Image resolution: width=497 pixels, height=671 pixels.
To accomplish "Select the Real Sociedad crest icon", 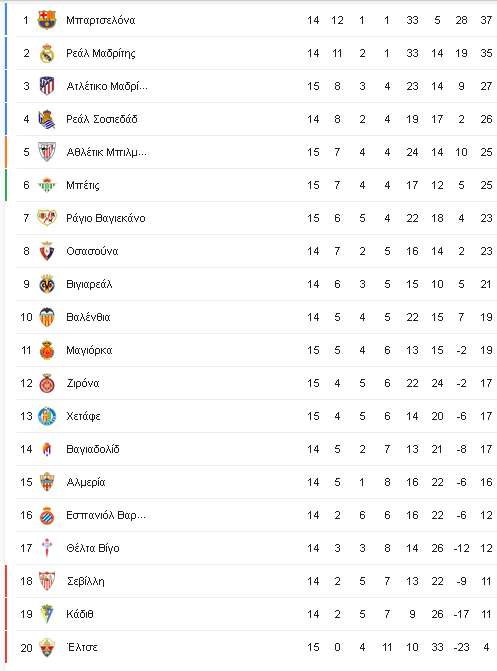I will [x=47, y=119].
